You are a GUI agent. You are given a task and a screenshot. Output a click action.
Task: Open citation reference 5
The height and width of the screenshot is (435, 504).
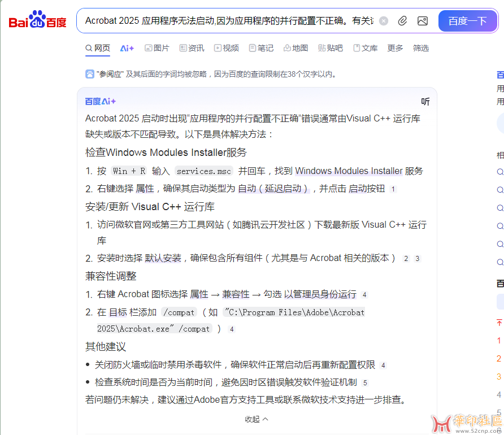point(365,382)
